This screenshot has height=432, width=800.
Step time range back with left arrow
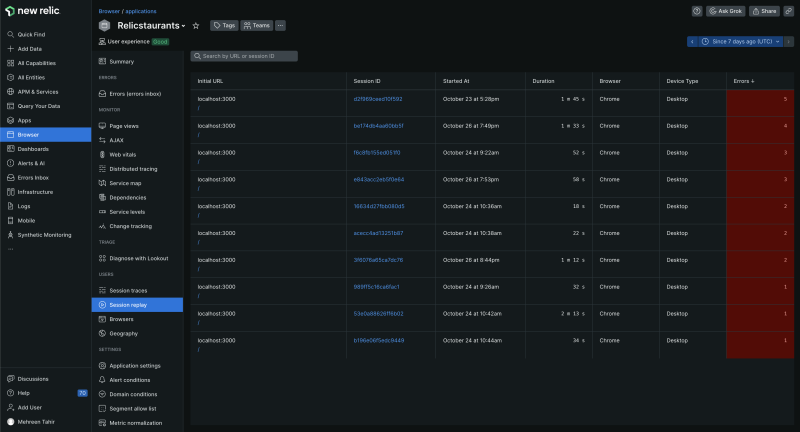point(691,41)
